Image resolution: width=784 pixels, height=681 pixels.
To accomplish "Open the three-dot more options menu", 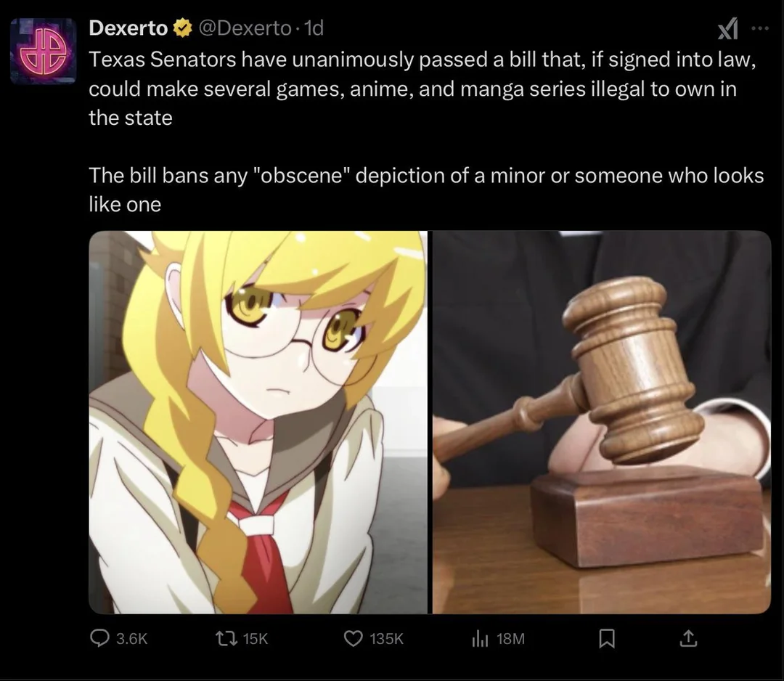I will pos(759,29).
